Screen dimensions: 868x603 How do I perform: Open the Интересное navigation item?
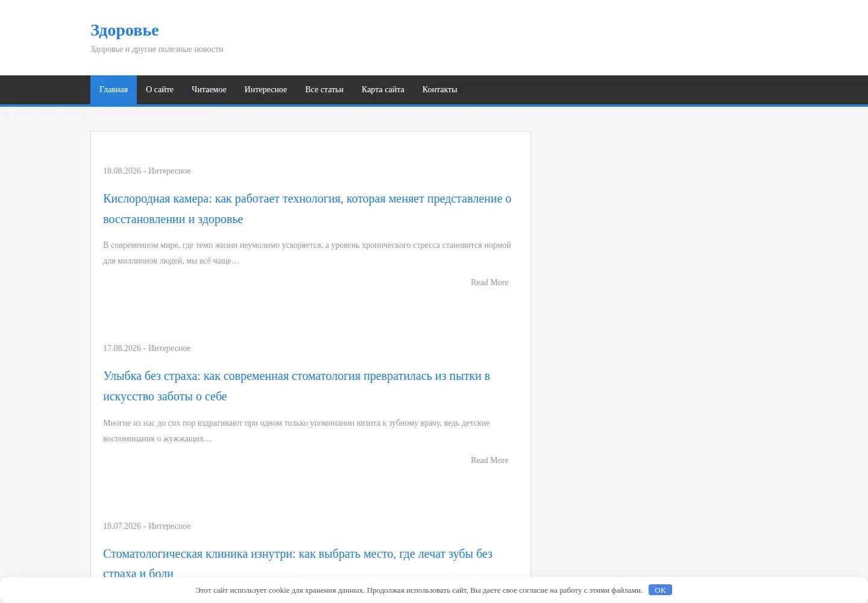point(266,90)
